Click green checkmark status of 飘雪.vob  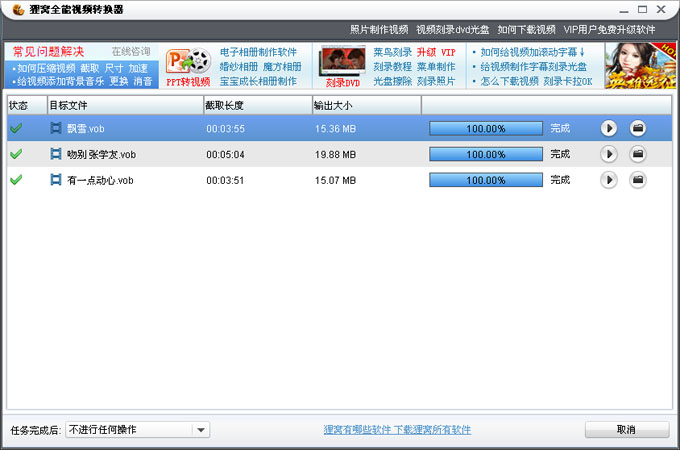(x=16, y=128)
